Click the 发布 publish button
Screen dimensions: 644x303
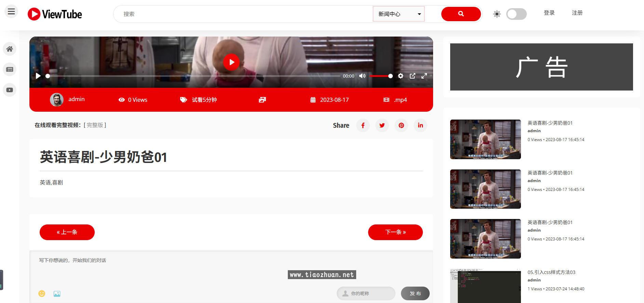(x=415, y=293)
